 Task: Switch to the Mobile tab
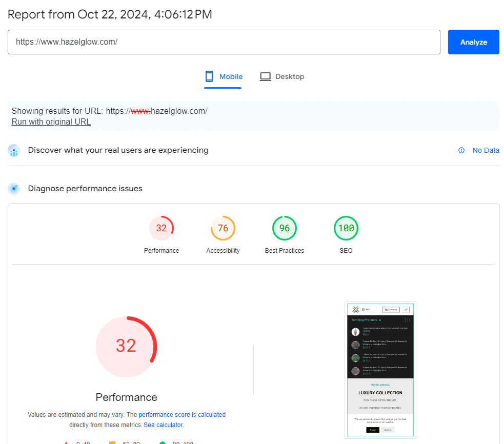tap(223, 76)
